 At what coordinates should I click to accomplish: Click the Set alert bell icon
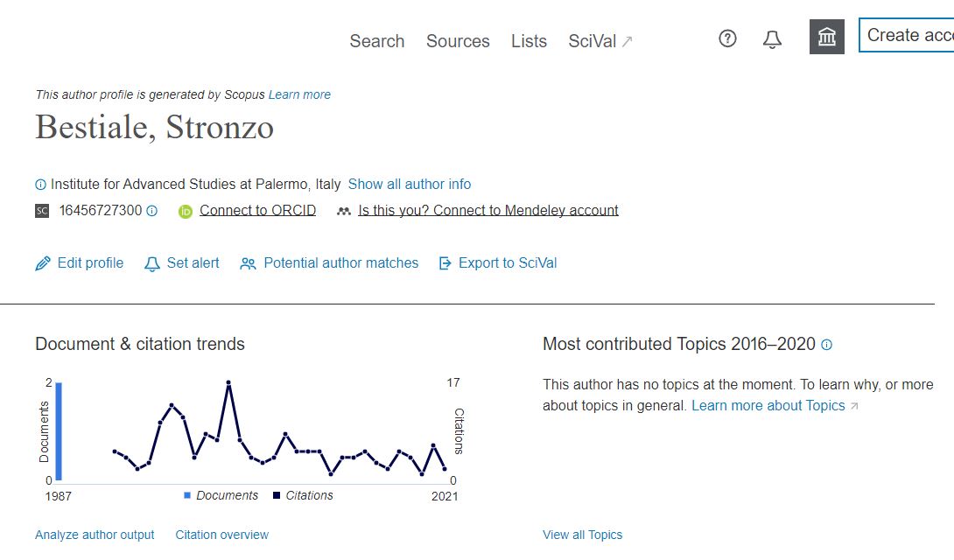tap(152, 264)
